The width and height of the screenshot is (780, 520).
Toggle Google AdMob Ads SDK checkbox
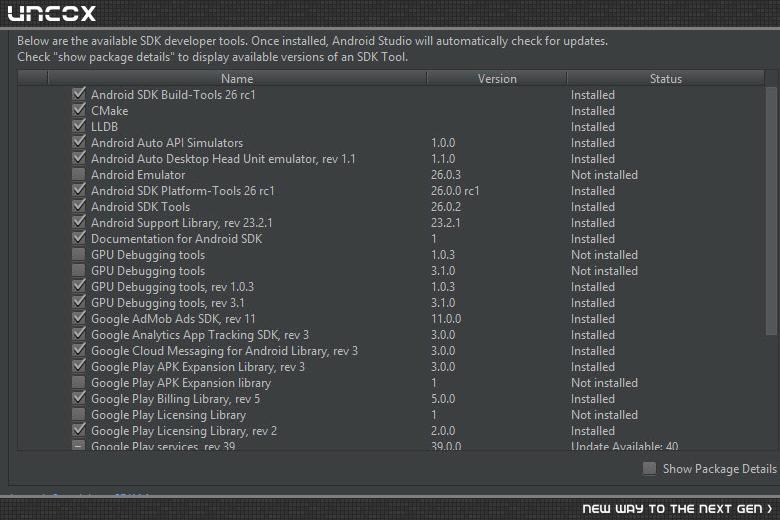click(x=79, y=318)
